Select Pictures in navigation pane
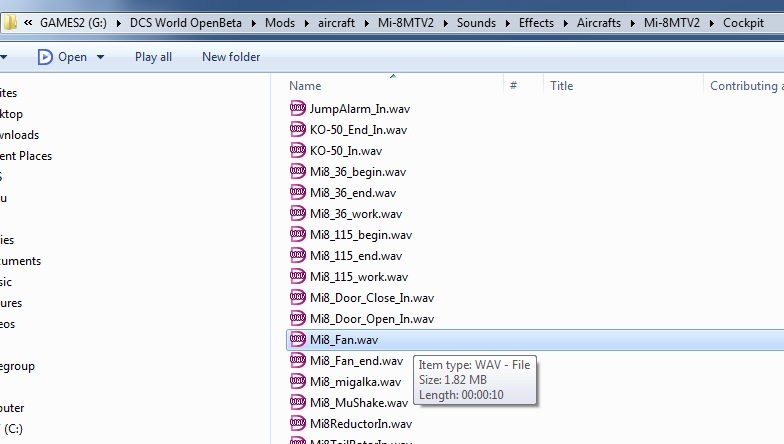Viewport: 784px width, 444px height. click(11, 303)
